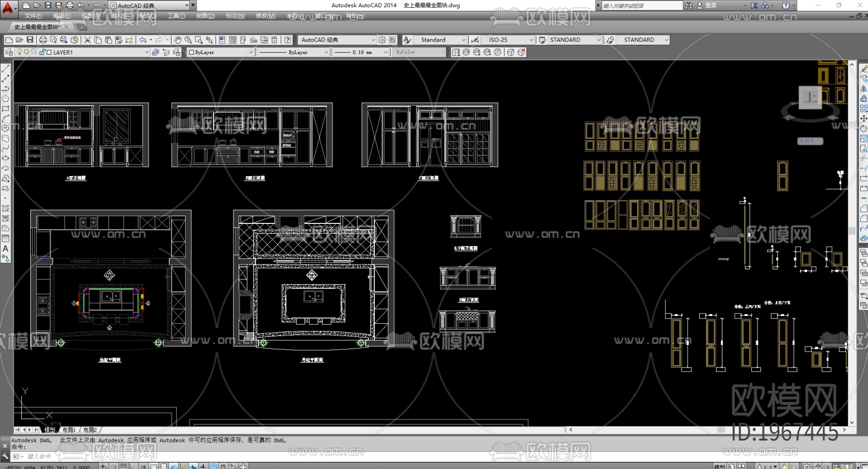Click the 登录 sign-in button
Viewport: 868px width, 469px height.
tap(711, 5)
